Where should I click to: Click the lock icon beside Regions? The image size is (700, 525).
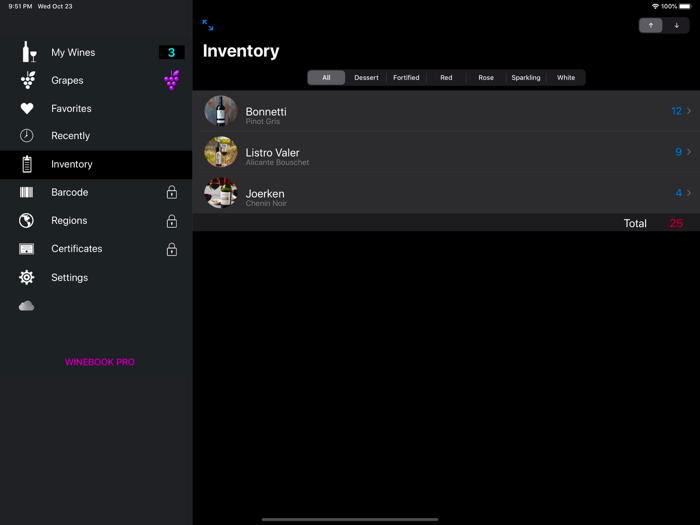click(x=172, y=221)
